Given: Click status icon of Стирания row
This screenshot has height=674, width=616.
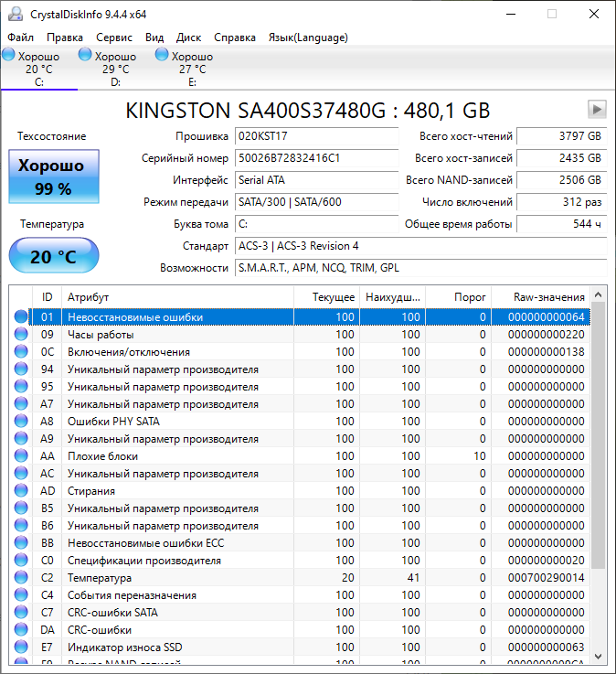Looking at the screenshot, I should 21,490.
